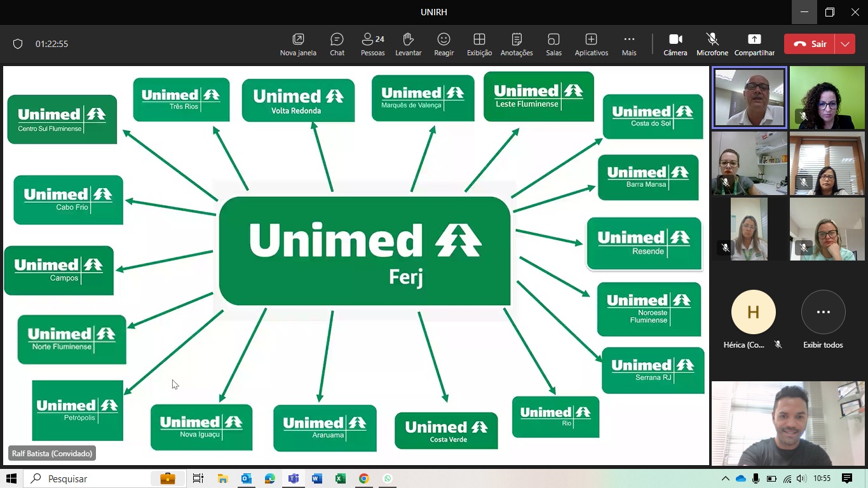Open the Aplicativos apps panel

tap(591, 44)
